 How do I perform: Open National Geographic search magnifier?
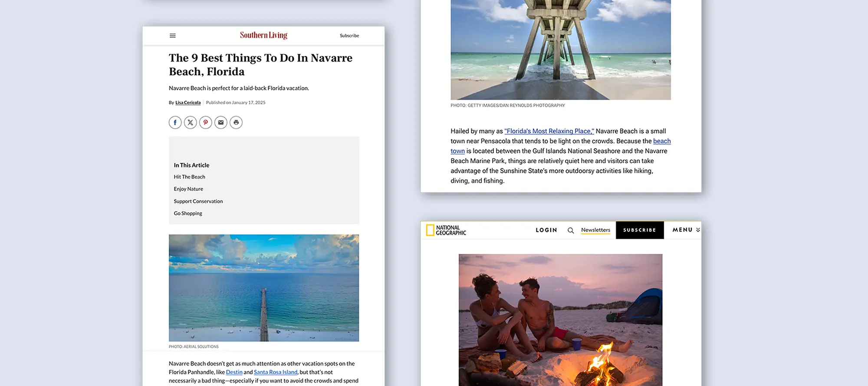pos(571,231)
